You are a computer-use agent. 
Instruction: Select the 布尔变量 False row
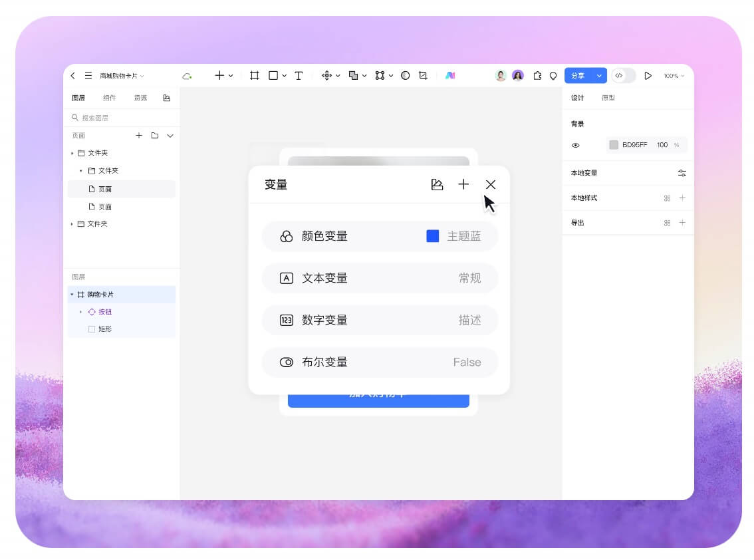(379, 362)
